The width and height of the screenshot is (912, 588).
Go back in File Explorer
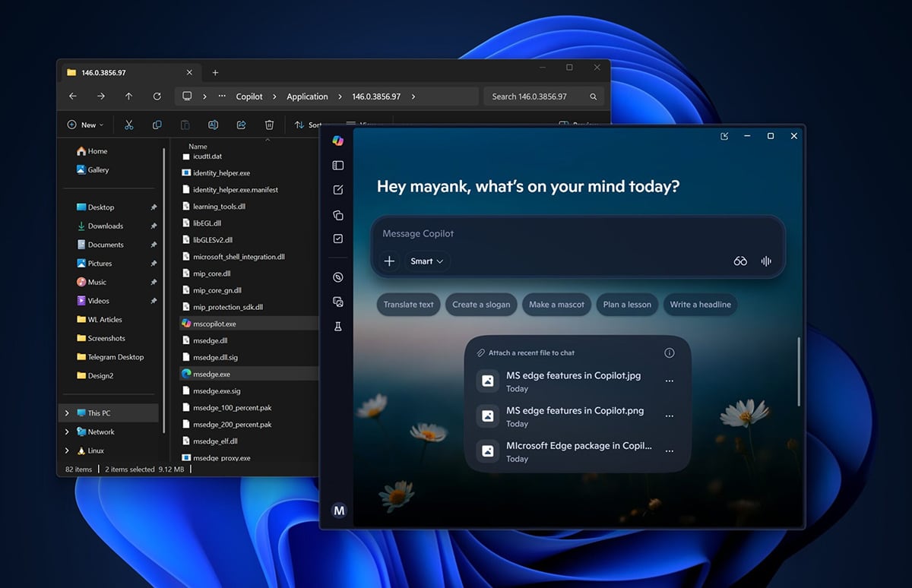pos(73,96)
